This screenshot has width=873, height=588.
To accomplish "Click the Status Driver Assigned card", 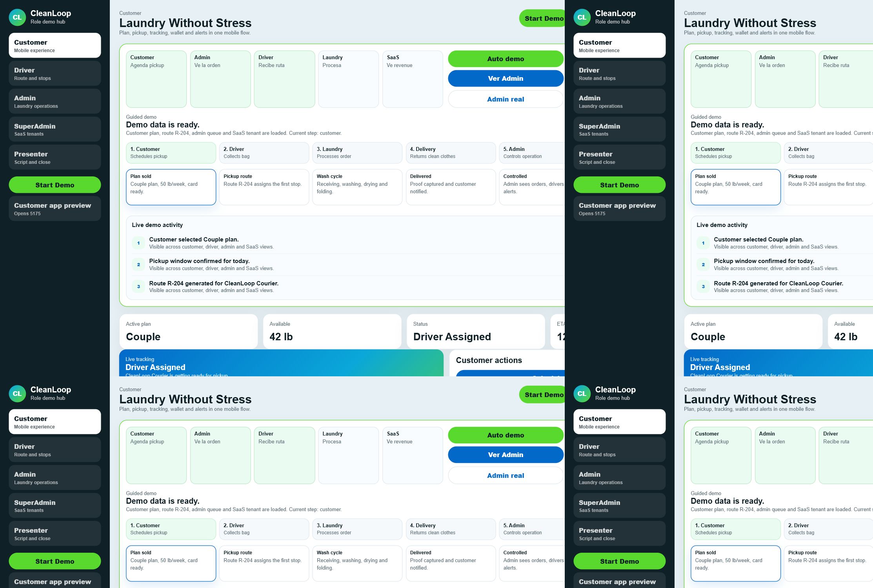I will pyautogui.click(x=476, y=331).
